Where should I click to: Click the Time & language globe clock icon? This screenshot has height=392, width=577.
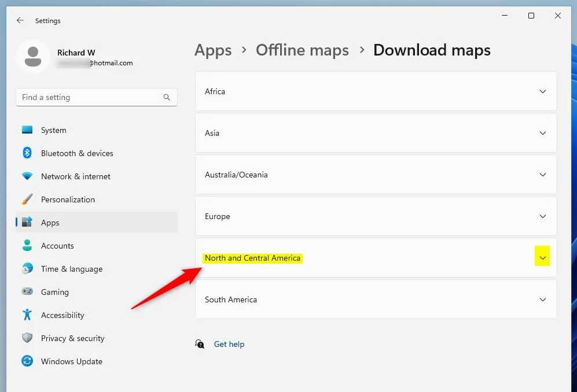tap(27, 269)
